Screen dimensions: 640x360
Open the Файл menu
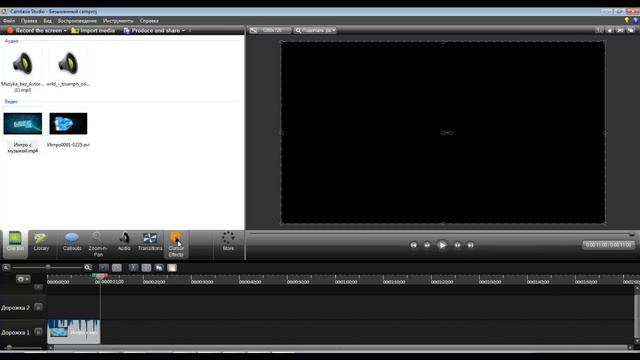tap(9, 21)
